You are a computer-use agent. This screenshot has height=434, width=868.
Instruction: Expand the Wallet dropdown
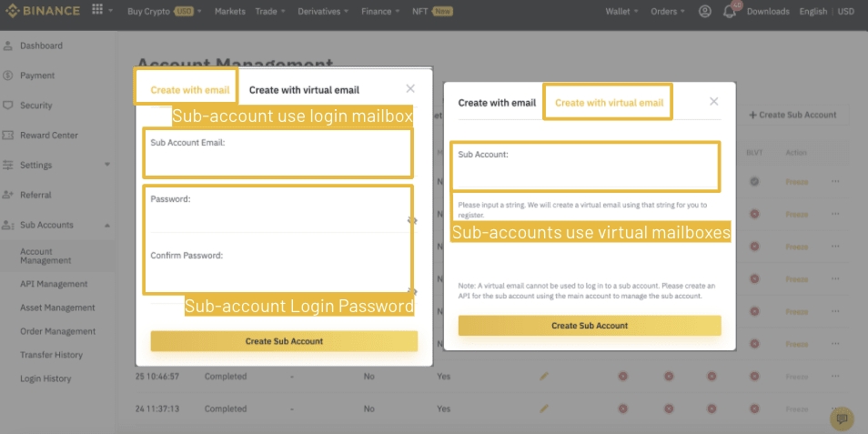click(x=621, y=11)
